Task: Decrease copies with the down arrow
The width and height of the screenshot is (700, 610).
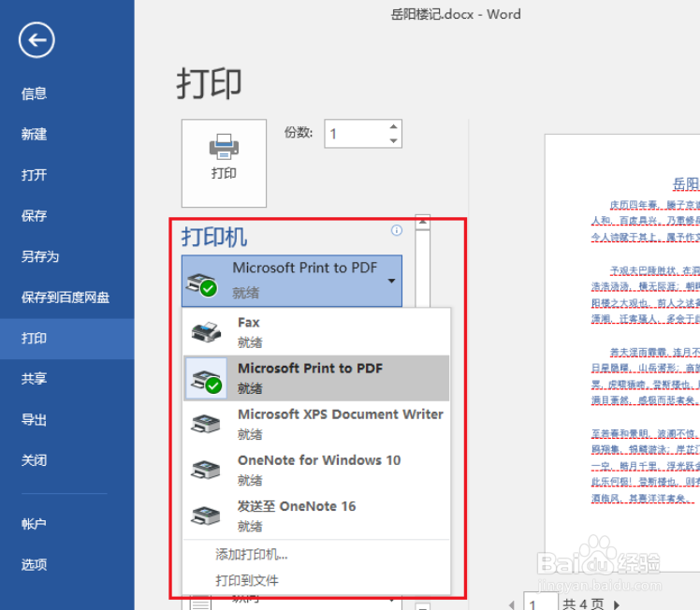Action: click(x=393, y=140)
